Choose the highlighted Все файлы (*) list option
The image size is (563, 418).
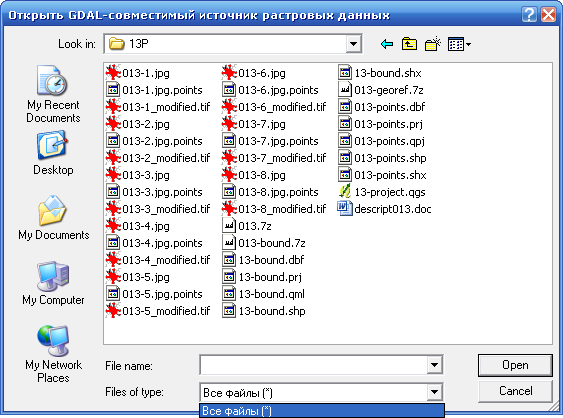322,410
